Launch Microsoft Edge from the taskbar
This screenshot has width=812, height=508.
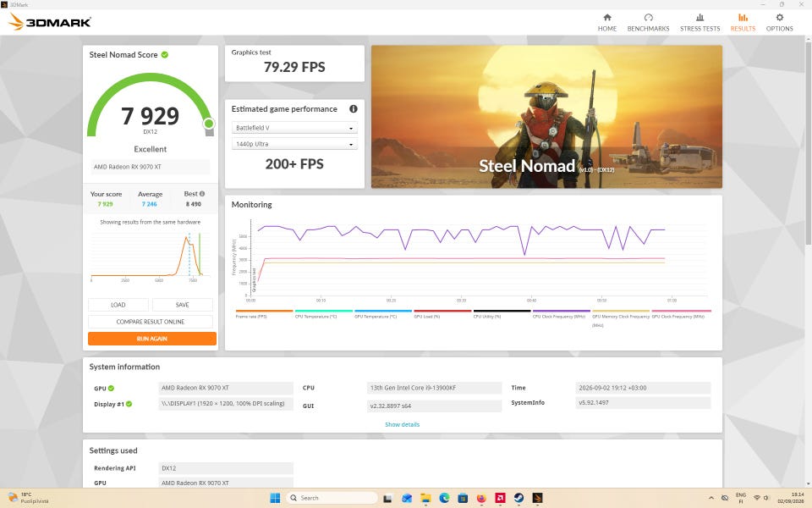[444, 498]
